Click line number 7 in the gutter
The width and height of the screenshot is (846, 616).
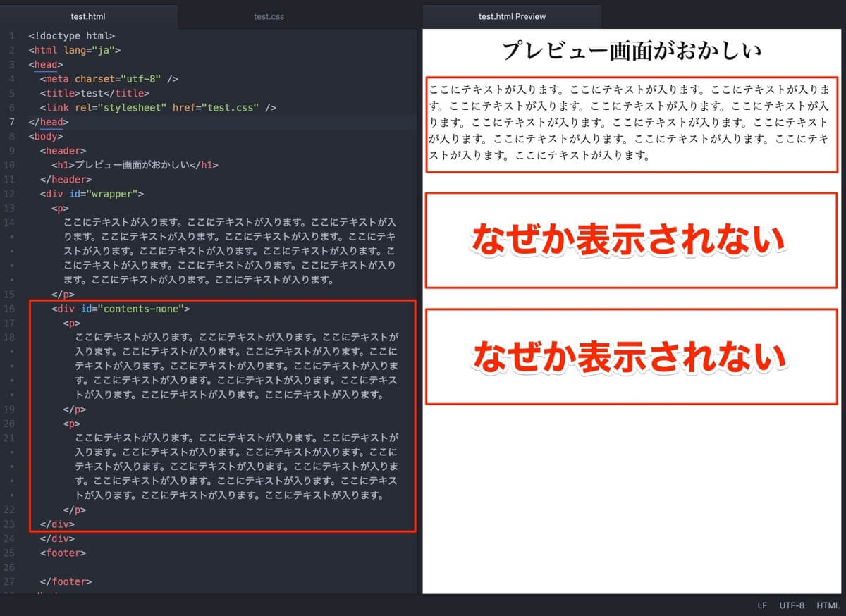tap(11, 122)
